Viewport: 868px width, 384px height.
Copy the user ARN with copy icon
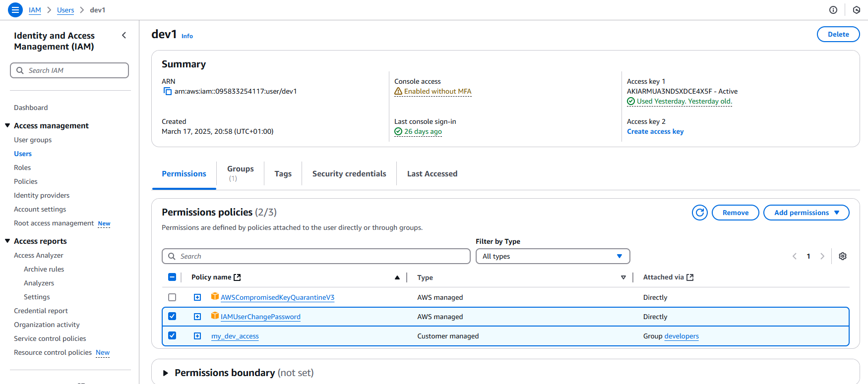tap(168, 91)
